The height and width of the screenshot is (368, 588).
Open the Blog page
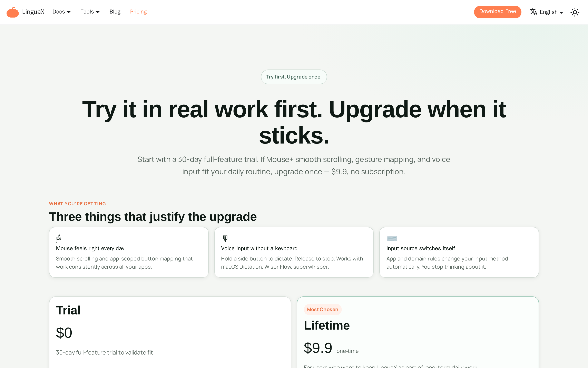115,12
